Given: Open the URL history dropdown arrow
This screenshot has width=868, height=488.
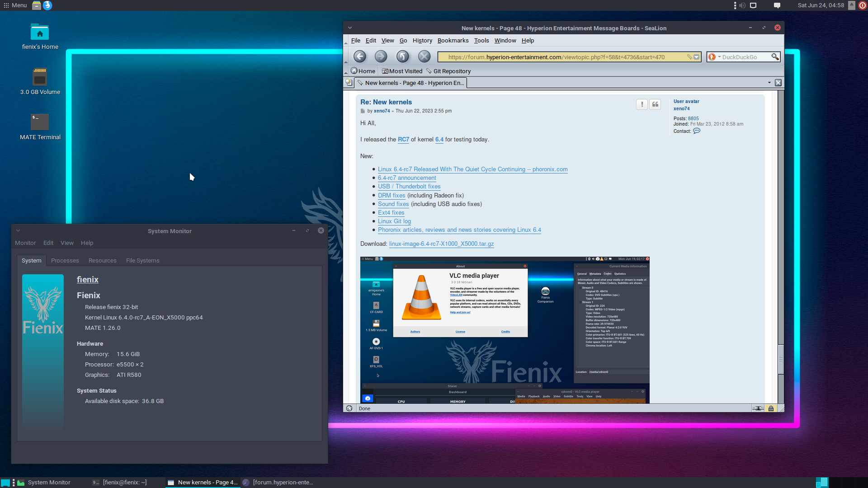Looking at the screenshot, I should point(697,57).
